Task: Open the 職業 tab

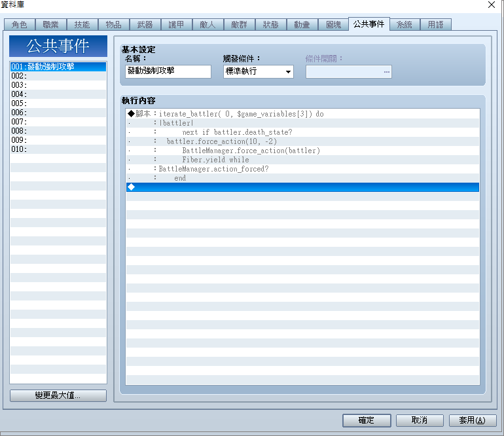Action: (51, 25)
